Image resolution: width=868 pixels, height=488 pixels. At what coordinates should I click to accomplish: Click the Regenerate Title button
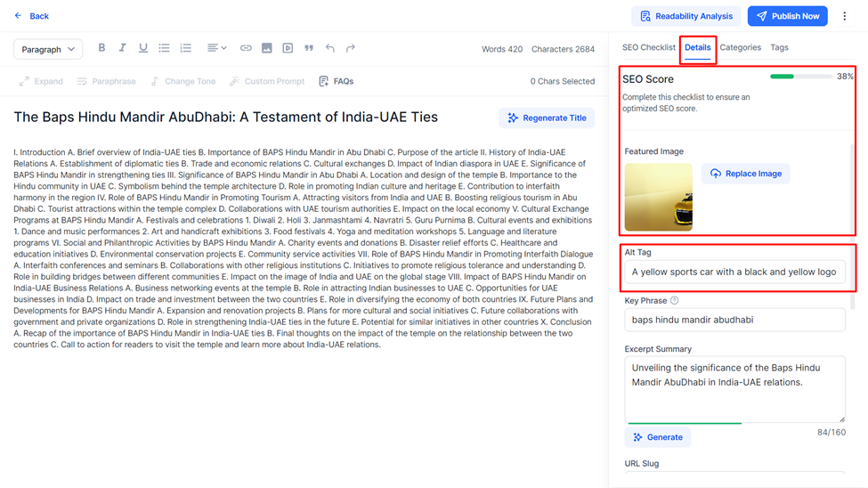click(547, 118)
